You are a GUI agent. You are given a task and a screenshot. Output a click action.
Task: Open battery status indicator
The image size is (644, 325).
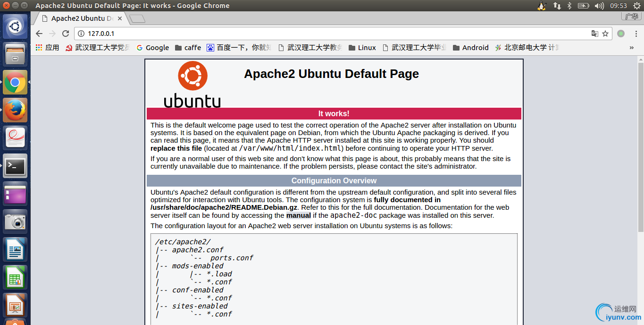(x=584, y=6)
